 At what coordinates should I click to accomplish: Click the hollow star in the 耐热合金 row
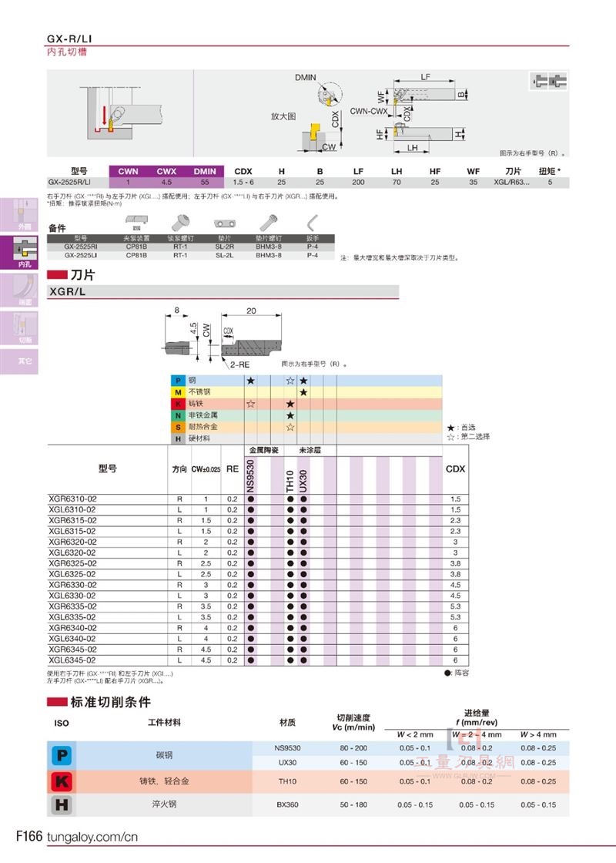[290, 427]
